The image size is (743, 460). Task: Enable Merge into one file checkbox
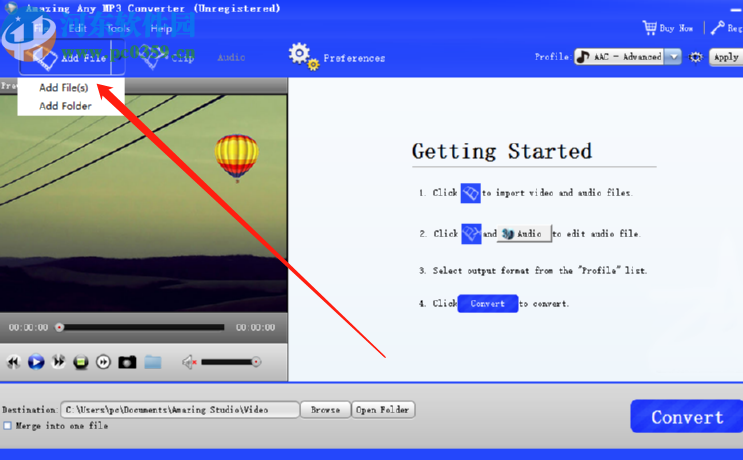(7, 426)
